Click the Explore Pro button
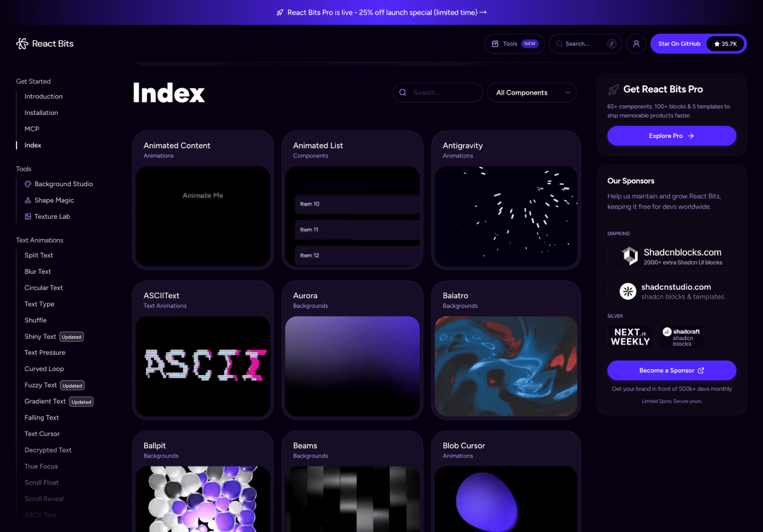This screenshot has height=532, width=763. coord(671,136)
